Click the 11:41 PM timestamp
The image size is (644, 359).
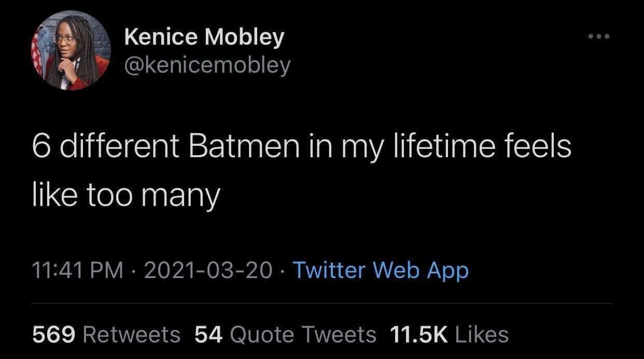(77, 270)
